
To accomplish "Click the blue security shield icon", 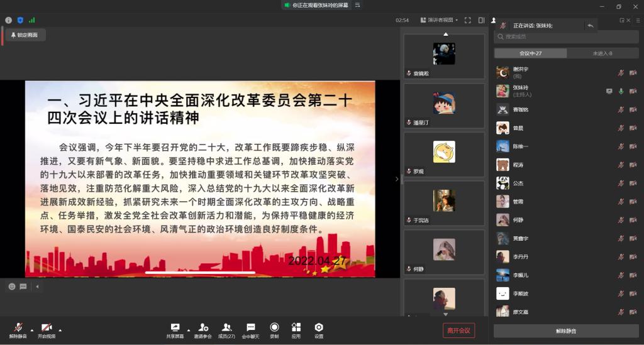I will [20, 20].
